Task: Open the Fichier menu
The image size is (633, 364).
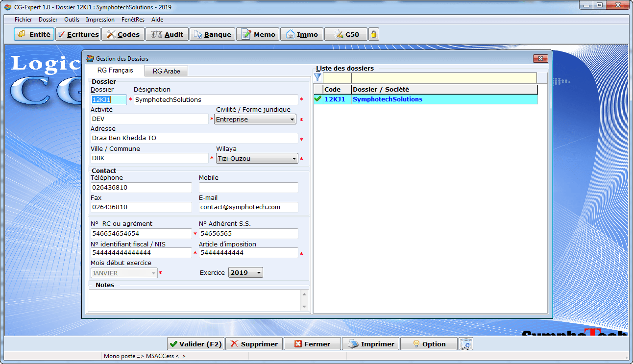Action: pyautogui.click(x=23, y=20)
